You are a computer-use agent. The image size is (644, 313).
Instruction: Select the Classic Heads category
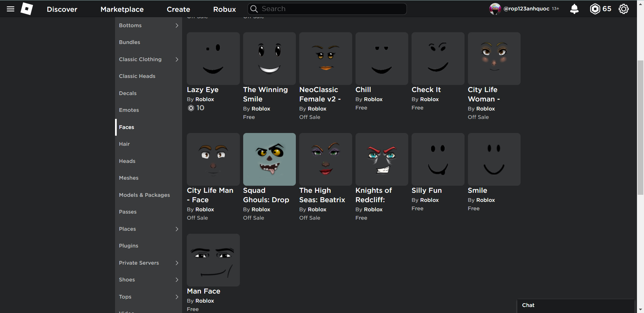(149, 76)
